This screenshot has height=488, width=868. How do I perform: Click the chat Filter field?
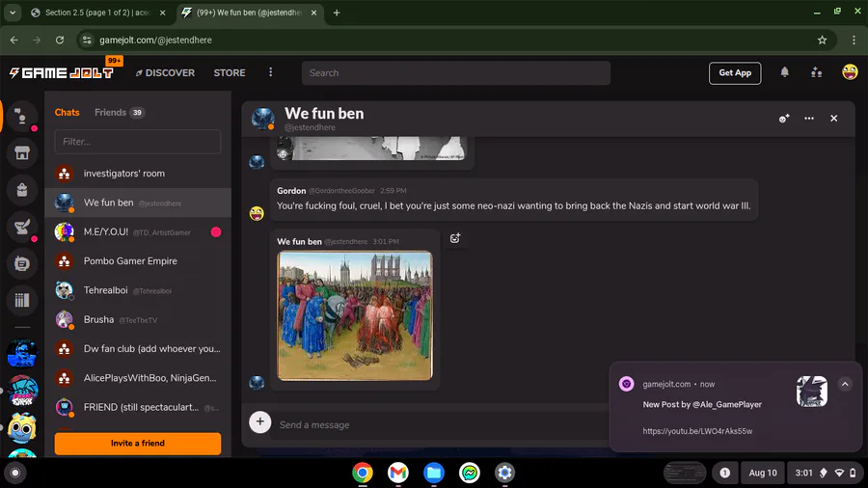pos(138,142)
